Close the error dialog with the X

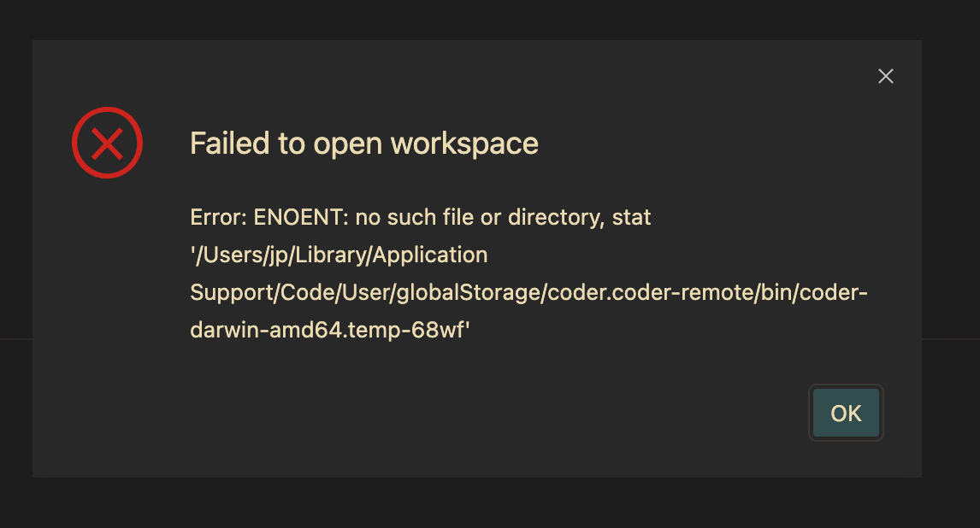[886, 76]
